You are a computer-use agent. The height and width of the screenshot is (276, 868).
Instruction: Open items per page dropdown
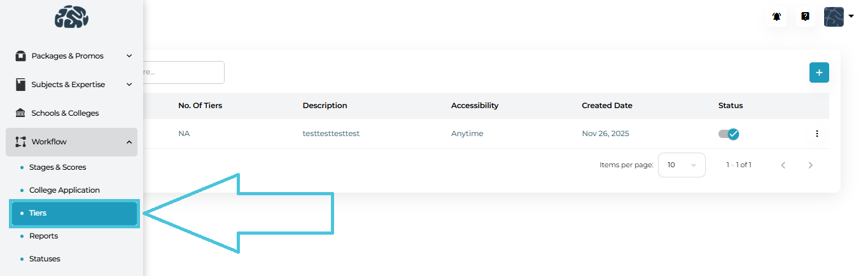[x=682, y=165]
